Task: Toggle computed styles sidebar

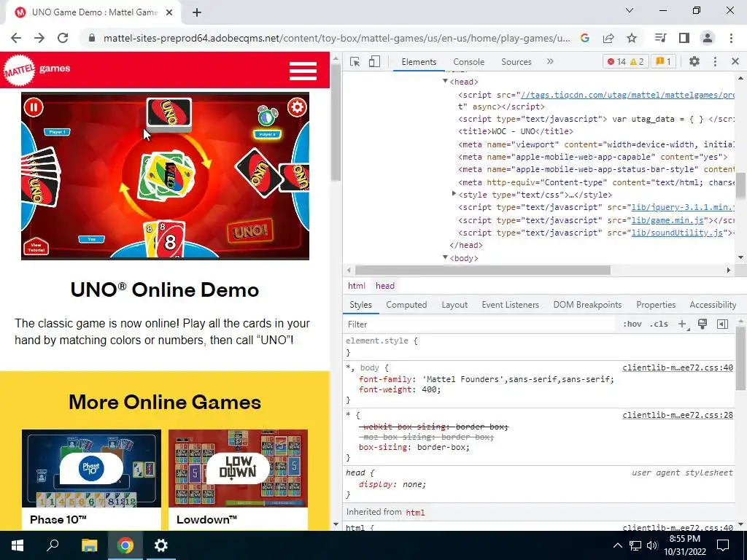Action: tap(722, 324)
